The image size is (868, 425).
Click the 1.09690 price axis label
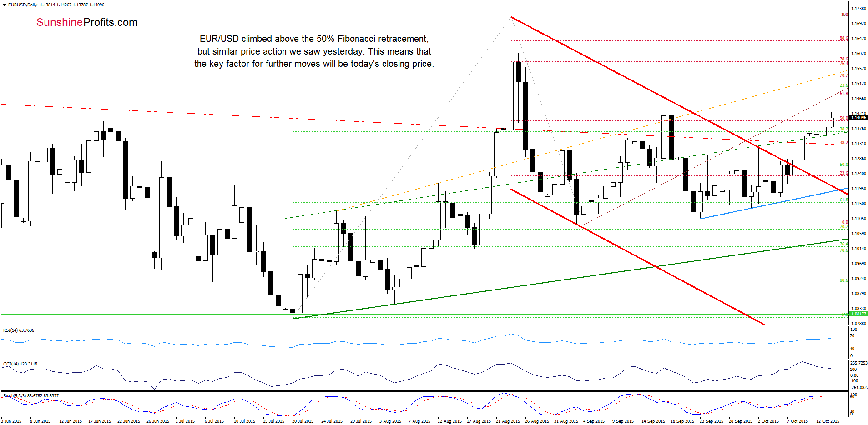[859, 264]
